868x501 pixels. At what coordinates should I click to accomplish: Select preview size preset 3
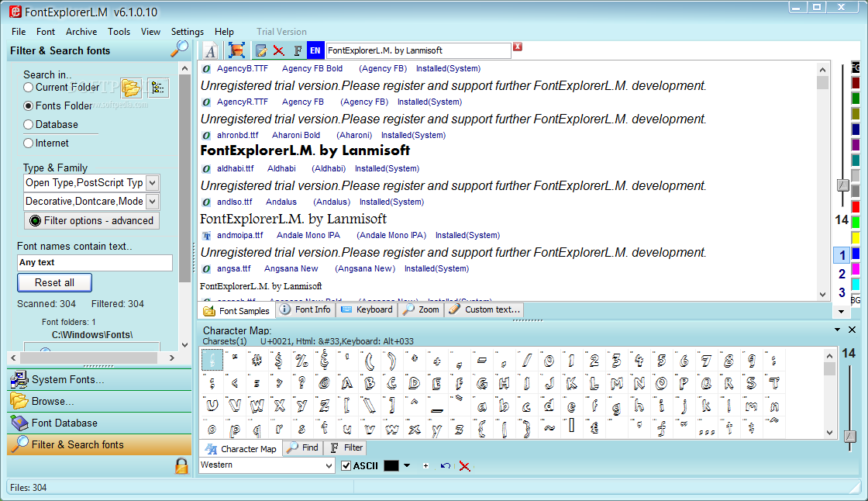(x=842, y=292)
